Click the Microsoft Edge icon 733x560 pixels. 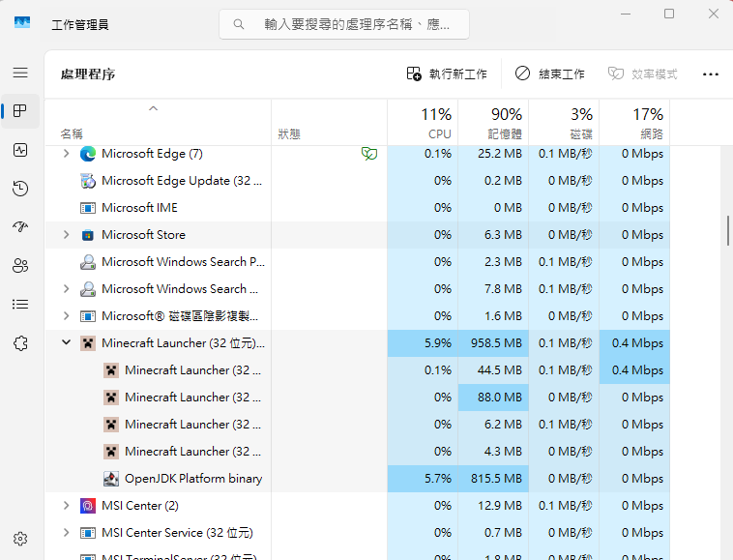(88, 154)
